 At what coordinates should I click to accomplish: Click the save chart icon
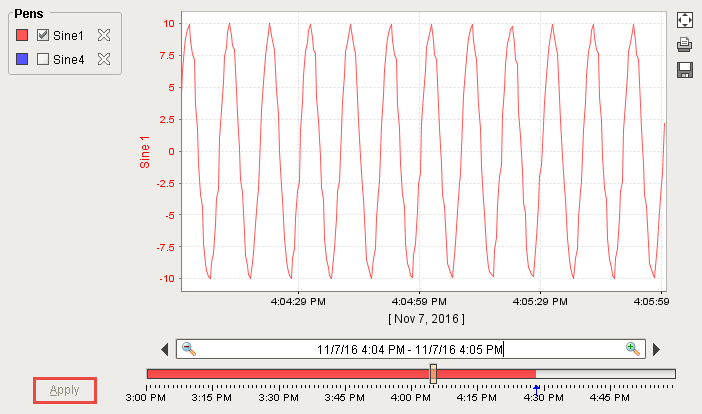(x=685, y=69)
